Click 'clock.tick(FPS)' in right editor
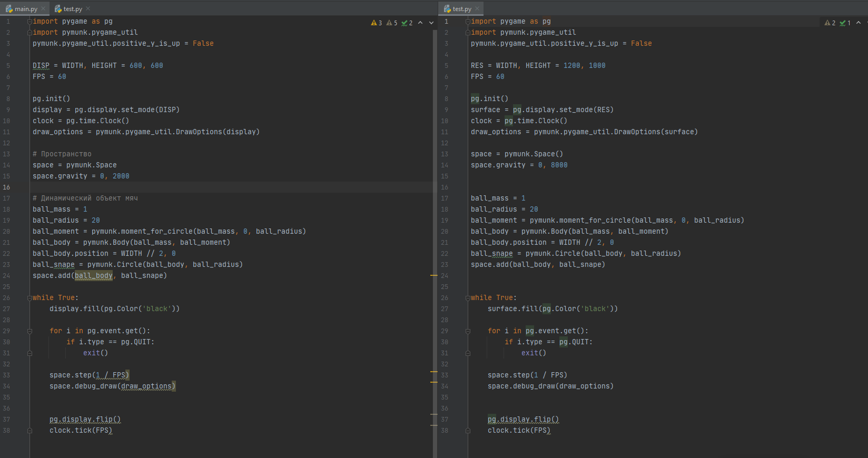Image resolution: width=868 pixels, height=458 pixels. [x=519, y=431]
